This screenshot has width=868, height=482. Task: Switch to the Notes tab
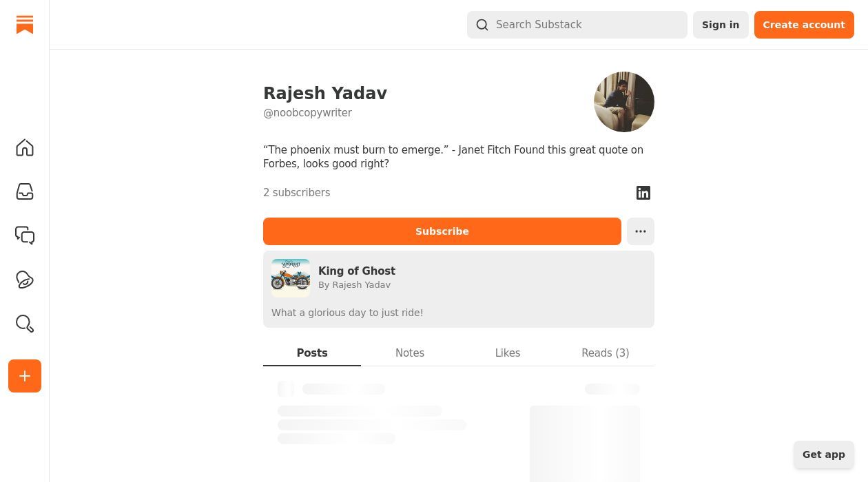pos(410,353)
